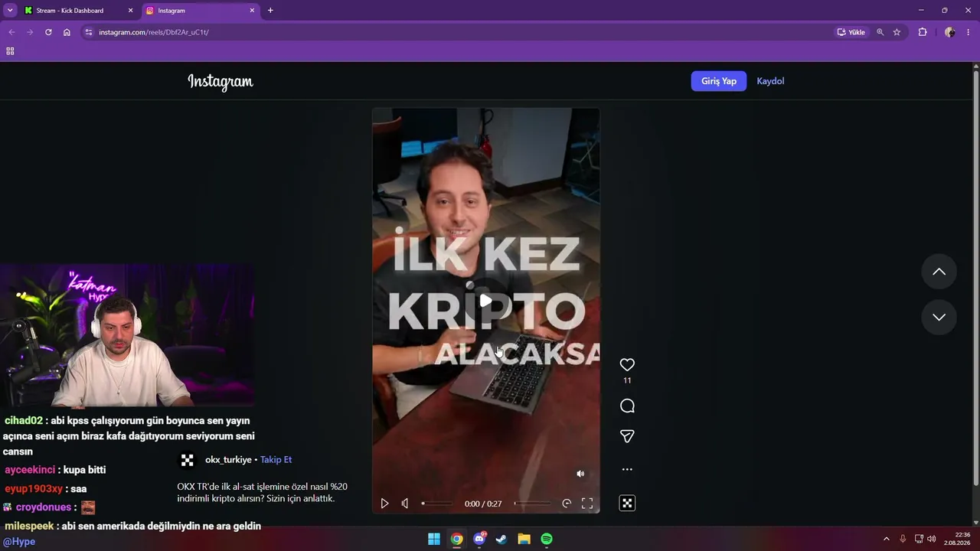Image resolution: width=980 pixels, height=551 pixels.
Task: Open a new browser tab
Action: pos(270,11)
